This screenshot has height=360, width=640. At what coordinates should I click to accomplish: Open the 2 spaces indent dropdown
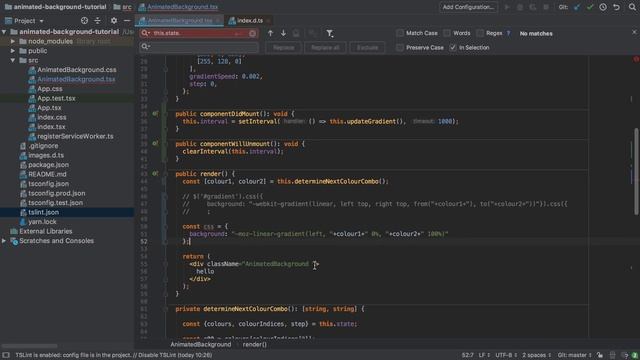[537, 355]
